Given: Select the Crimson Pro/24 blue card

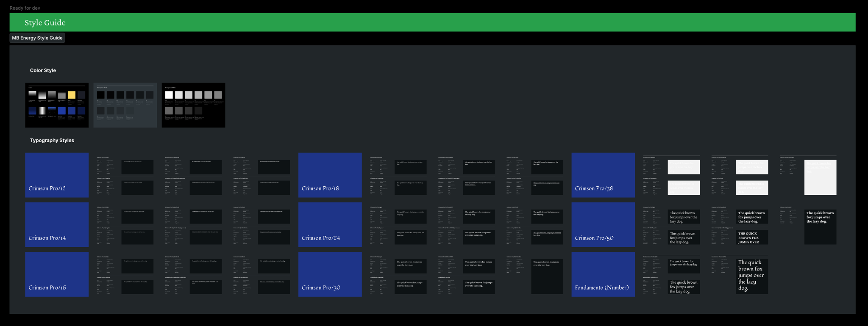Looking at the screenshot, I should (x=330, y=224).
